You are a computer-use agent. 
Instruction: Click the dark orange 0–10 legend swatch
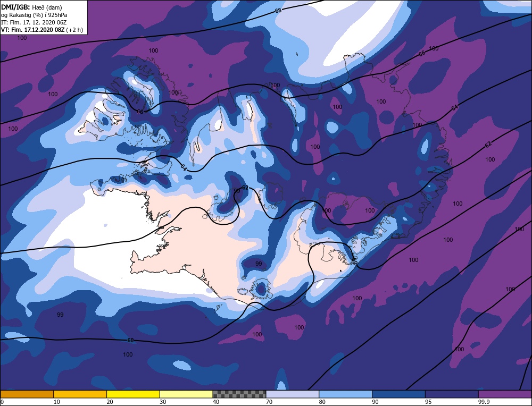[x=27, y=394]
